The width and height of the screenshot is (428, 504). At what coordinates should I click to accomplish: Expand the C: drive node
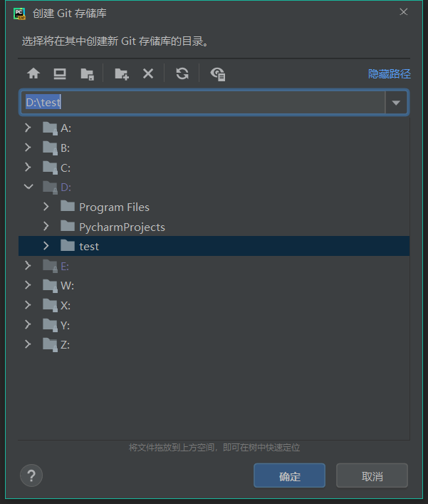tap(28, 167)
